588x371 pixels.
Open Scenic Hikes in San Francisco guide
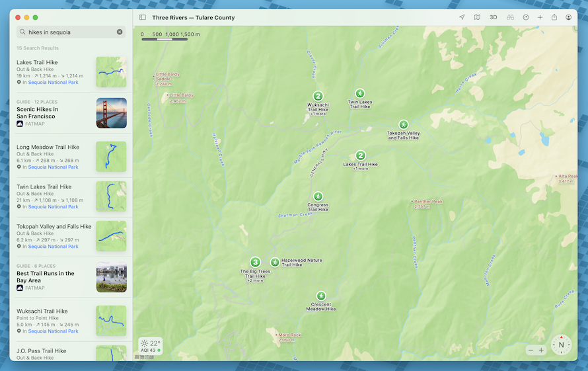click(71, 113)
